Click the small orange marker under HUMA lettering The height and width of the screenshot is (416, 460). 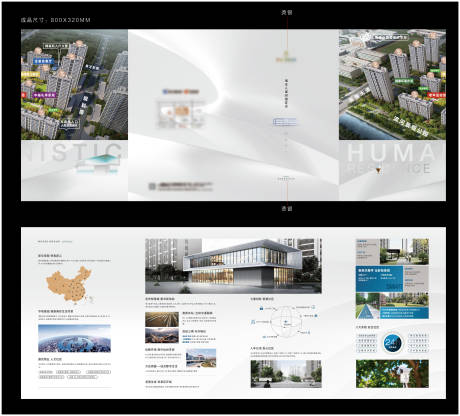click(x=378, y=171)
